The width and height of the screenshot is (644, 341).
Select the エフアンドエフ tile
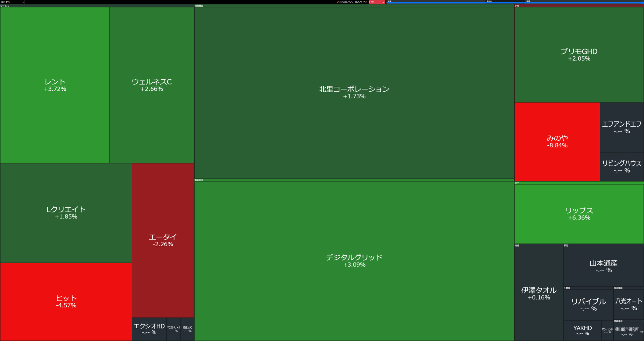(x=622, y=127)
